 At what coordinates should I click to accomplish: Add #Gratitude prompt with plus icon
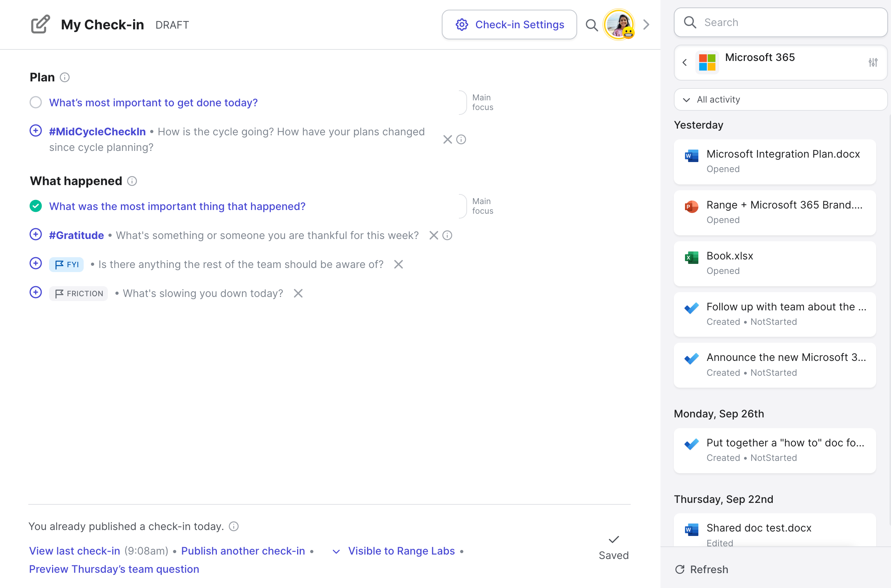[36, 235]
